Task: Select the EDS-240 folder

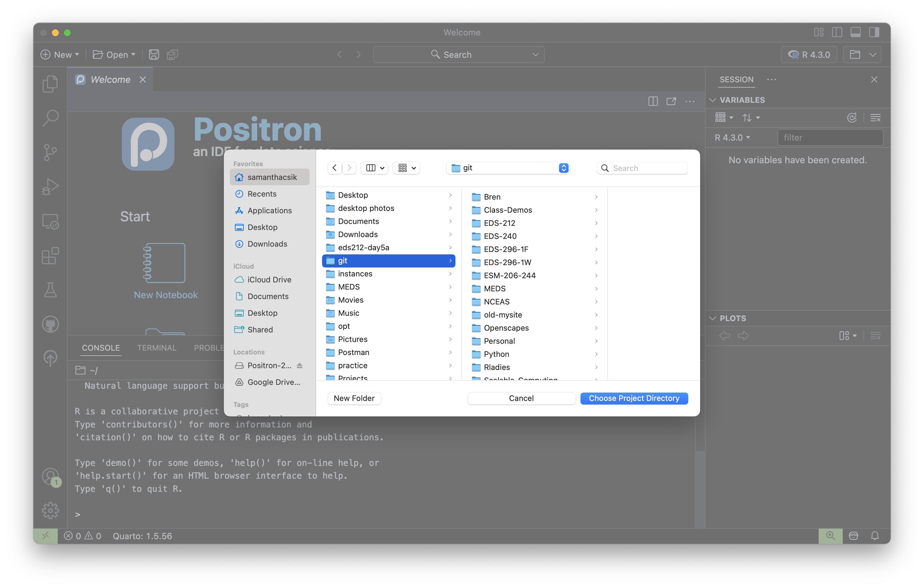Action: tap(534, 236)
